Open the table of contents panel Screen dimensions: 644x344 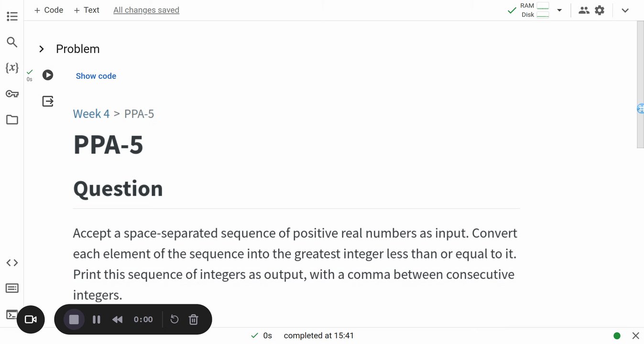12,17
